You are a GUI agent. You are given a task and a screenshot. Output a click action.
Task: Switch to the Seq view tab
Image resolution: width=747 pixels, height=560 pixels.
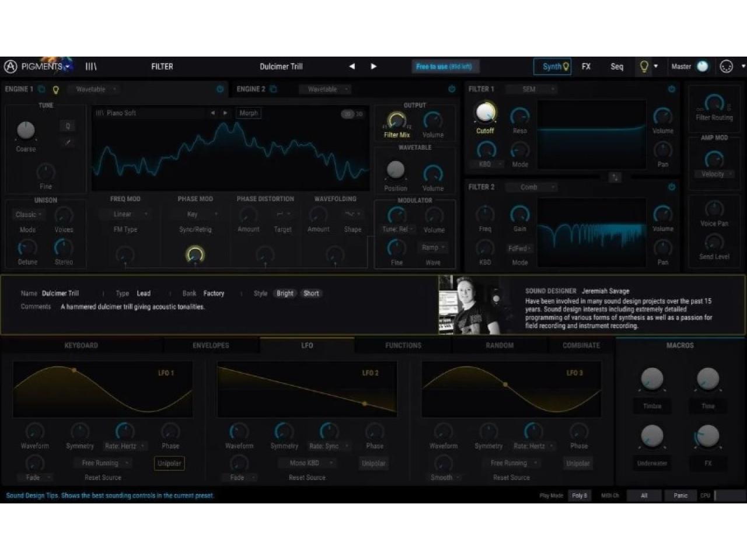[617, 66]
